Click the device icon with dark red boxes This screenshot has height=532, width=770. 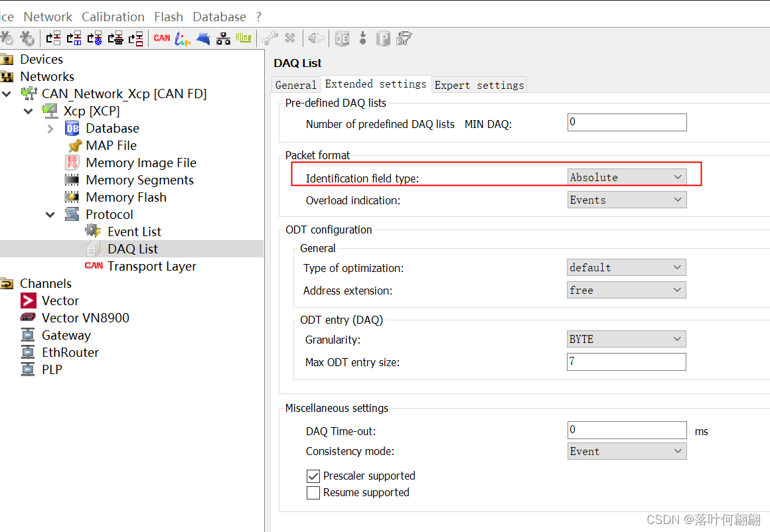click(136, 38)
